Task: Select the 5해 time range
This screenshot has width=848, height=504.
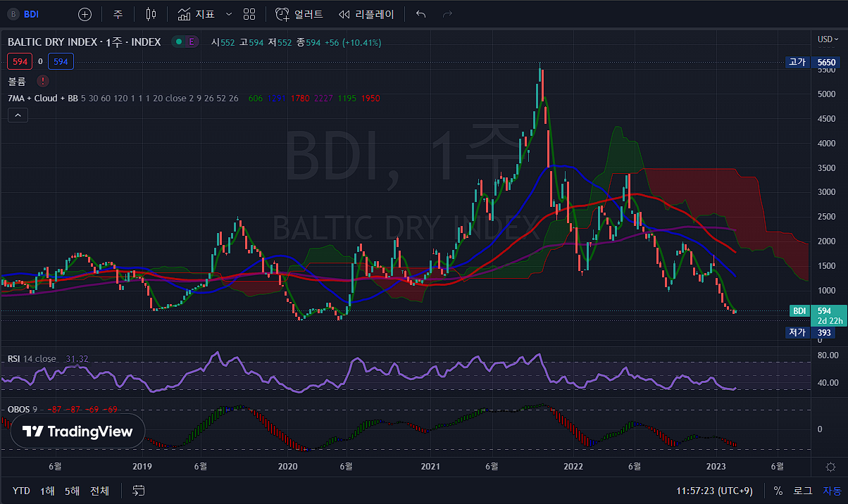Action: [72, 491]
